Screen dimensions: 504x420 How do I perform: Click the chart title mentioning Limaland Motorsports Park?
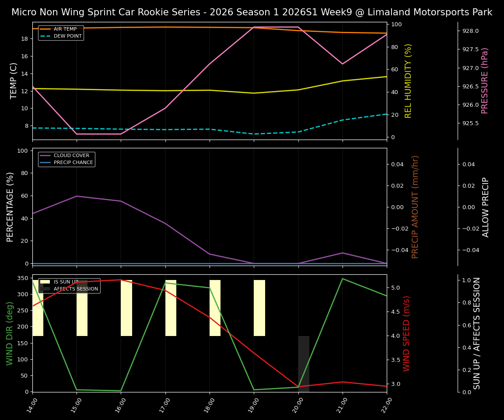click(252, 12)
